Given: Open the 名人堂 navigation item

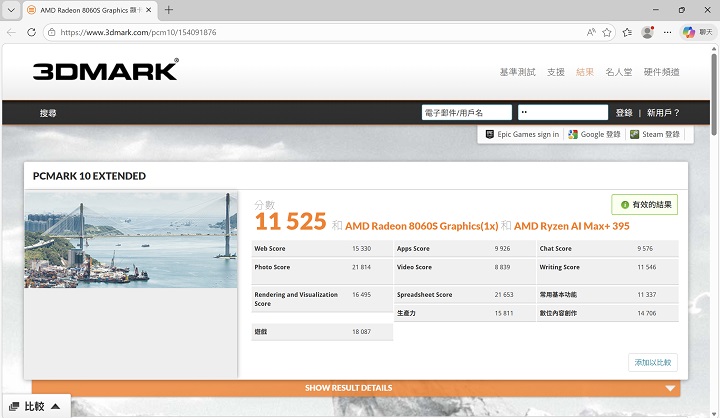Looking at the screenshot, I should (x=619, y=72).
